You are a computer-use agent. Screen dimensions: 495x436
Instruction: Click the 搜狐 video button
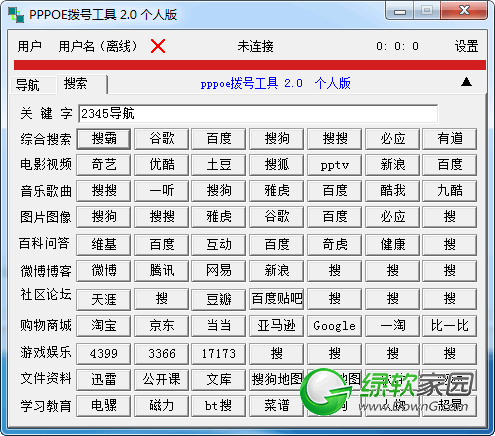[x=277, y=165]
